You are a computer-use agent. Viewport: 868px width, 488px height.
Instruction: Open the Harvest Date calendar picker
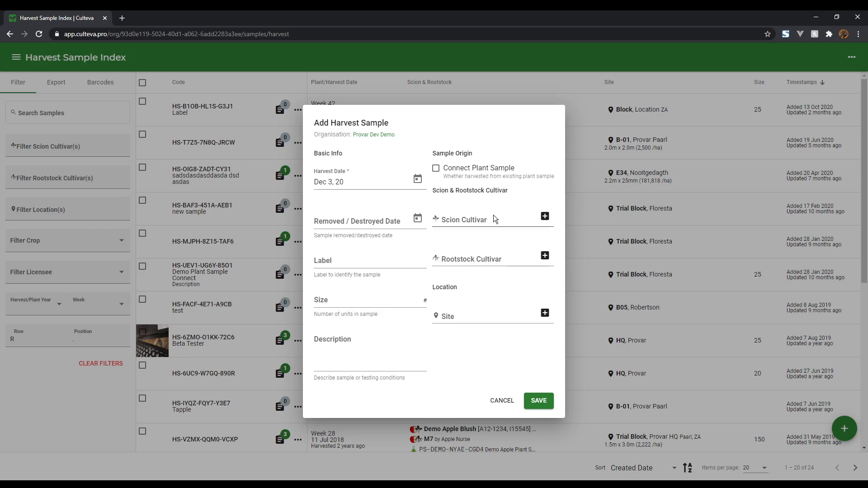(x=417, y=178)
